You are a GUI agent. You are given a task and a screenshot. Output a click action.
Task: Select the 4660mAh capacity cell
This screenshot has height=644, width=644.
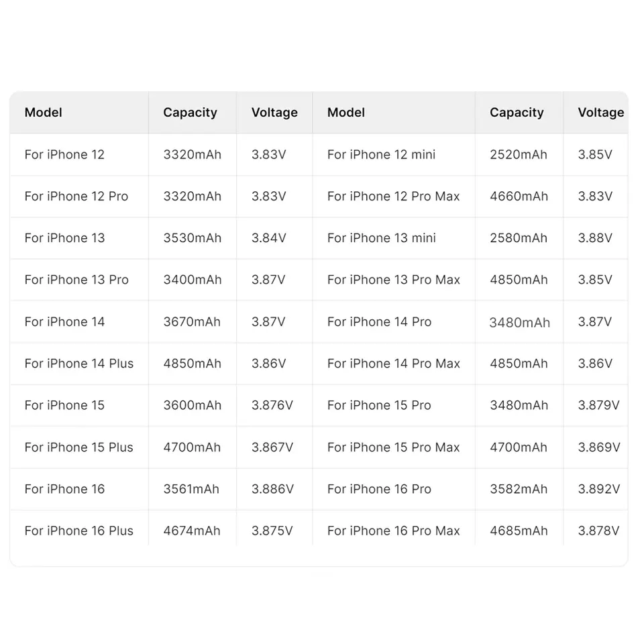[519, 197]
